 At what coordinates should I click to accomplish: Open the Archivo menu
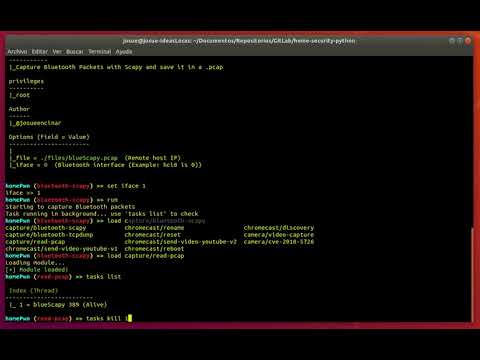coord(17,52)
